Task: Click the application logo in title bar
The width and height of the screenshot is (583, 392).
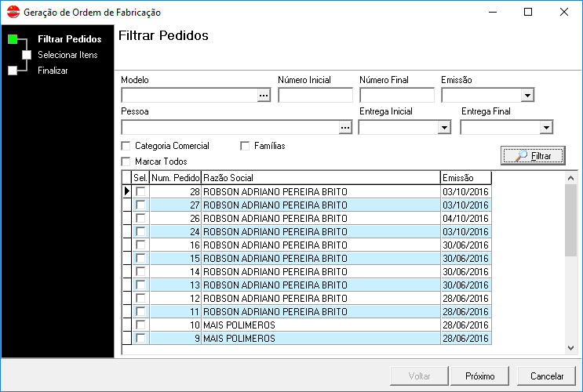Action: pyautogui.click(x=13, y=13)
